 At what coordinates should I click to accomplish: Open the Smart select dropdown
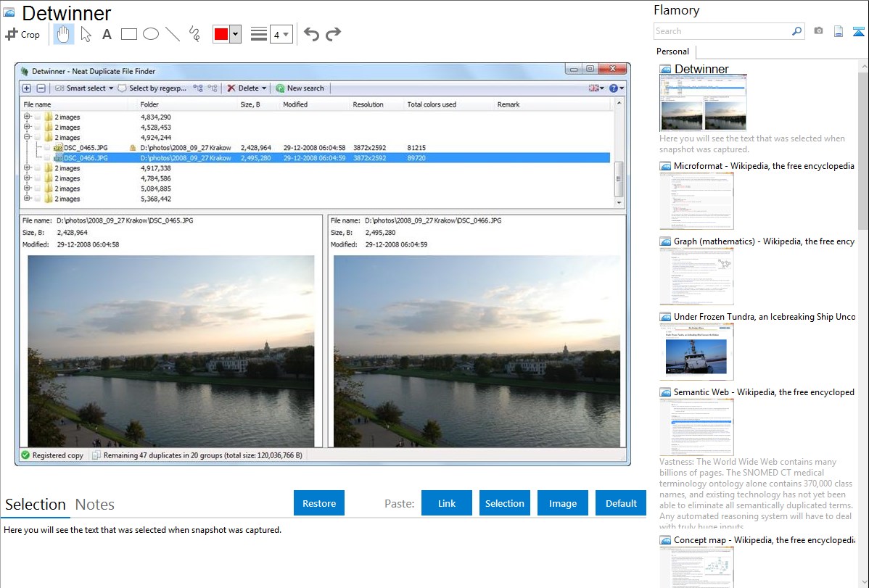point(84,88)
